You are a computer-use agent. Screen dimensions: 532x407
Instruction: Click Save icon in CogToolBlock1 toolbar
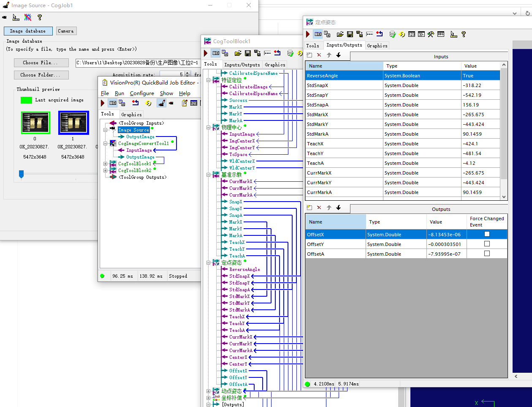coord(248,53)
